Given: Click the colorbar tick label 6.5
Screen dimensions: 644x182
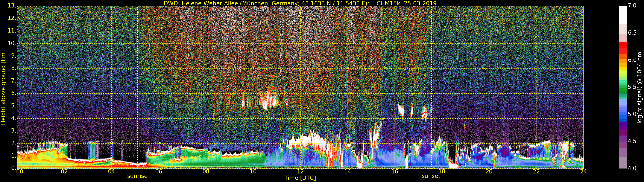Looking at the screenshot, I should (632, 33).
